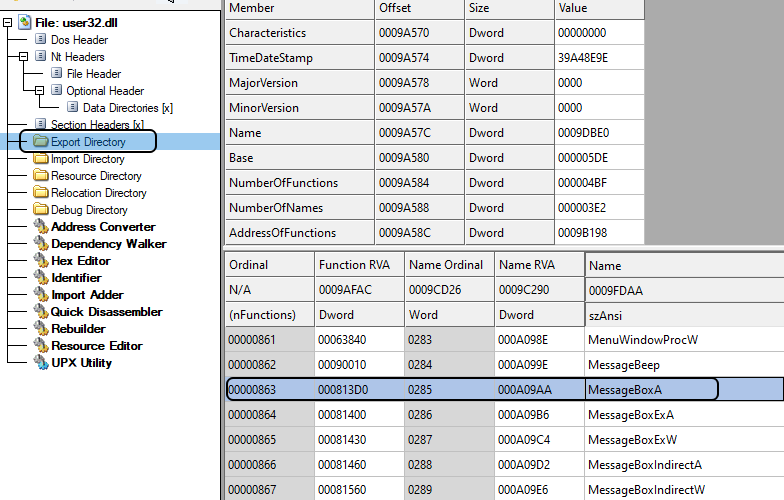Collapse the File: user32.dll root node
This screenshot has width=784, height=500.
pos(10,22)
